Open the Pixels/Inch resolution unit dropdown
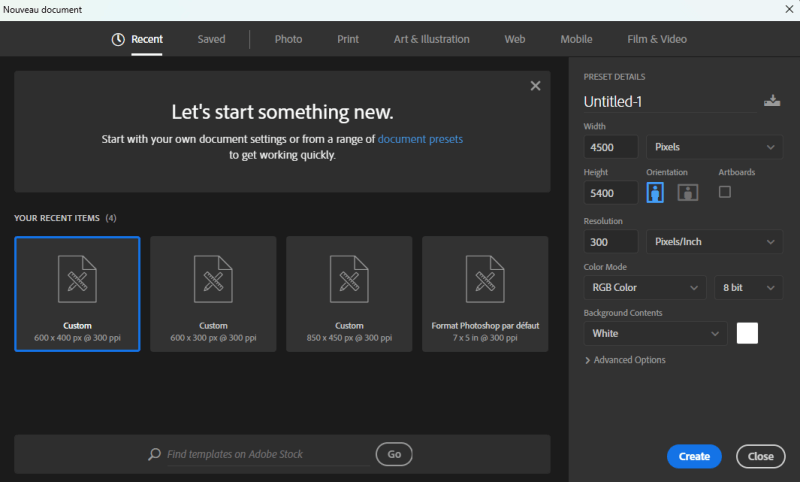This screenshot has height=482, width=800. pos(714,241)
